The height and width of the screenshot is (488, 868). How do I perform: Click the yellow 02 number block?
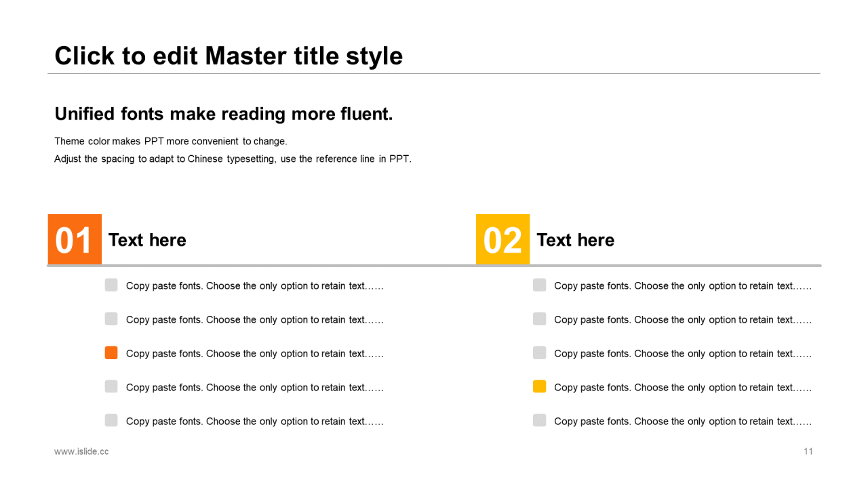pyautogui.click(x=502, y=239)
